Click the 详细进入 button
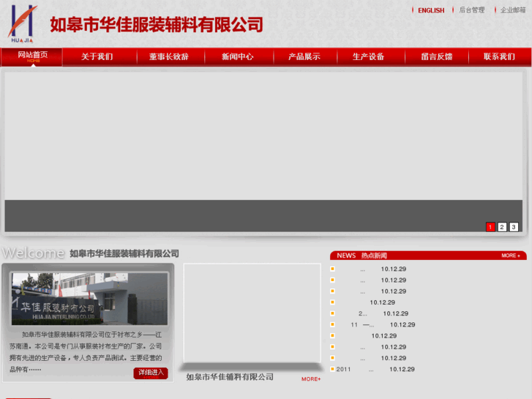The width and height of the screenshot is (532, 399). click(x=151, y=373)
